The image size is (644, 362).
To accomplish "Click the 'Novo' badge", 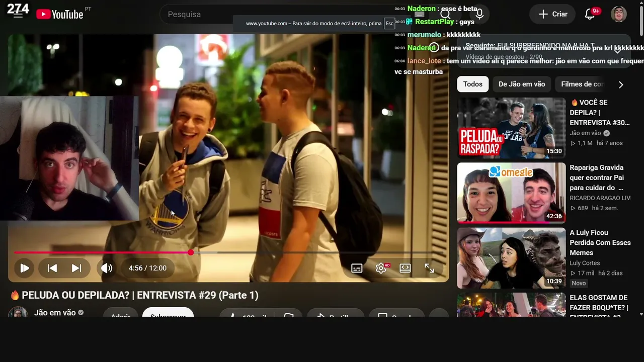I will pyautogui.click(x=579, y=283).
